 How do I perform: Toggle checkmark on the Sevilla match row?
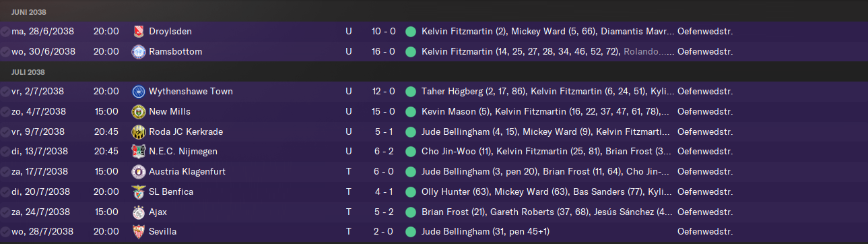pyautogui.click(x=5, y=233)
